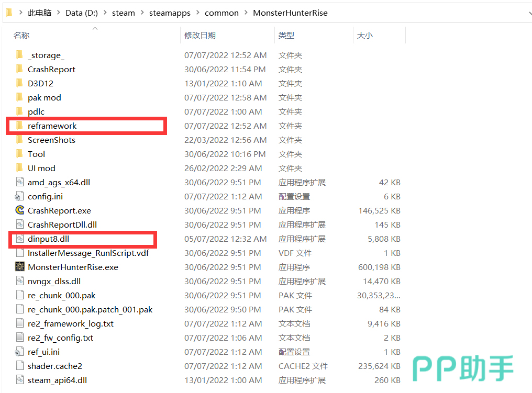Click the re2_fw_config.txt document icon

[x=20, y=338]
